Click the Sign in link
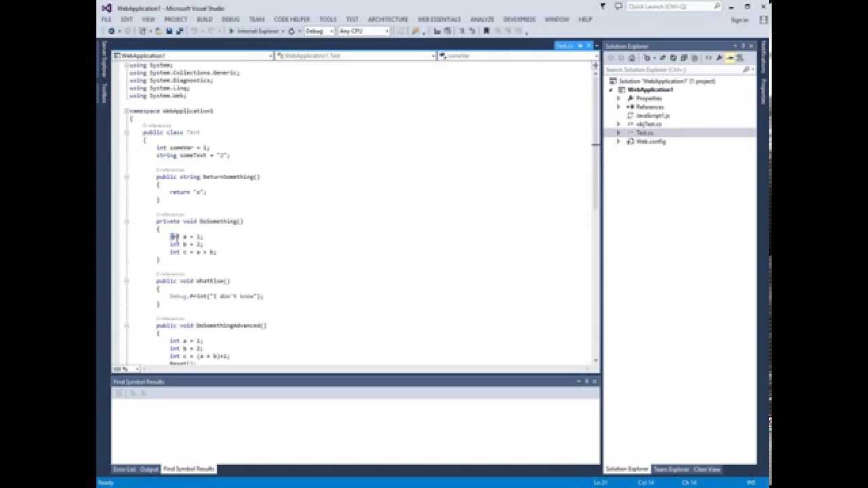Image resolution: width=868 pixels, height=488 pixels. pyautogui.click(x=739, y=20)
